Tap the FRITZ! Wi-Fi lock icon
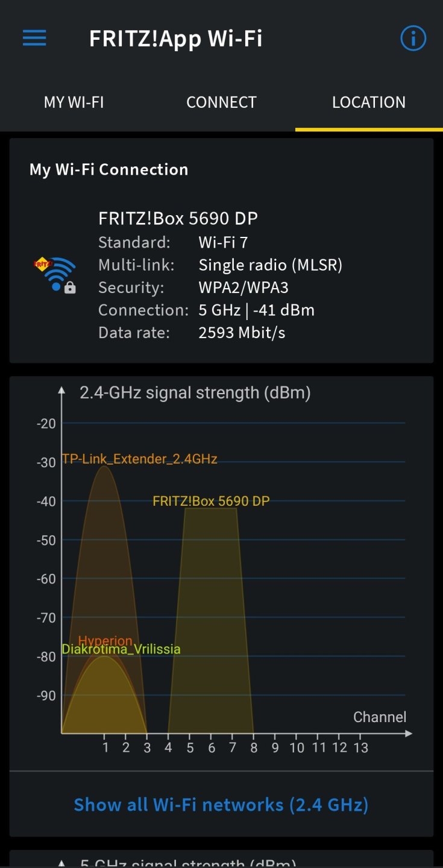The width and height of the screenshot is (443, 868). [55, 275]
